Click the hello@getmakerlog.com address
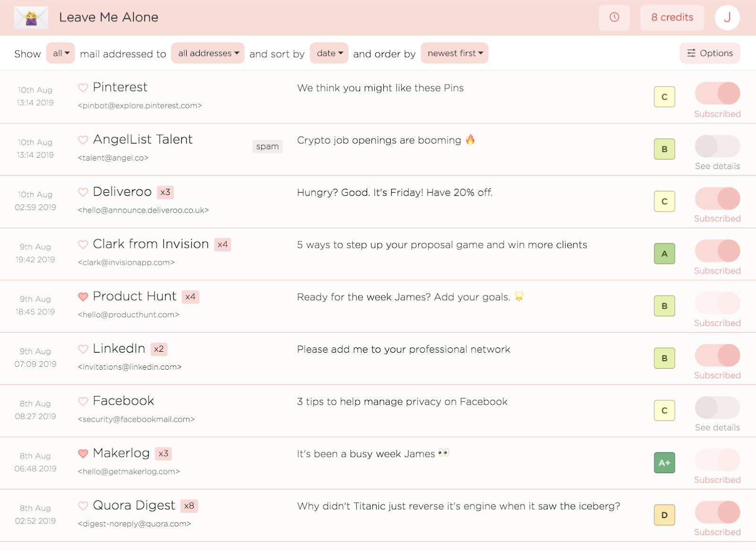Image resolution: width=756 pixels, height=551 pixels. 129,471
